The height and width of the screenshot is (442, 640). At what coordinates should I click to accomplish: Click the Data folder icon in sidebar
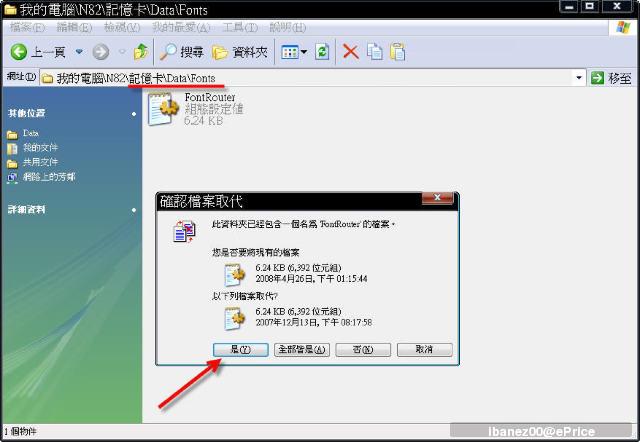click(12, 134)
